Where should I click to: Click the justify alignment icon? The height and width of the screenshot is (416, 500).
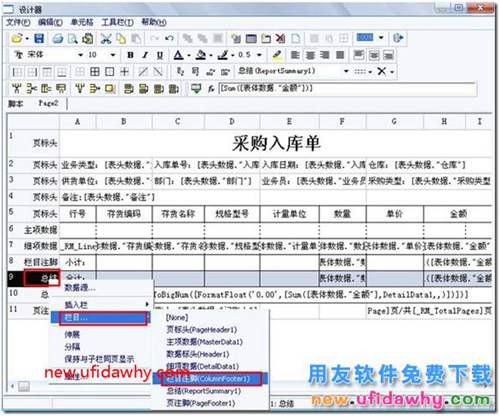pyautogui.click(x=340, y=55)
